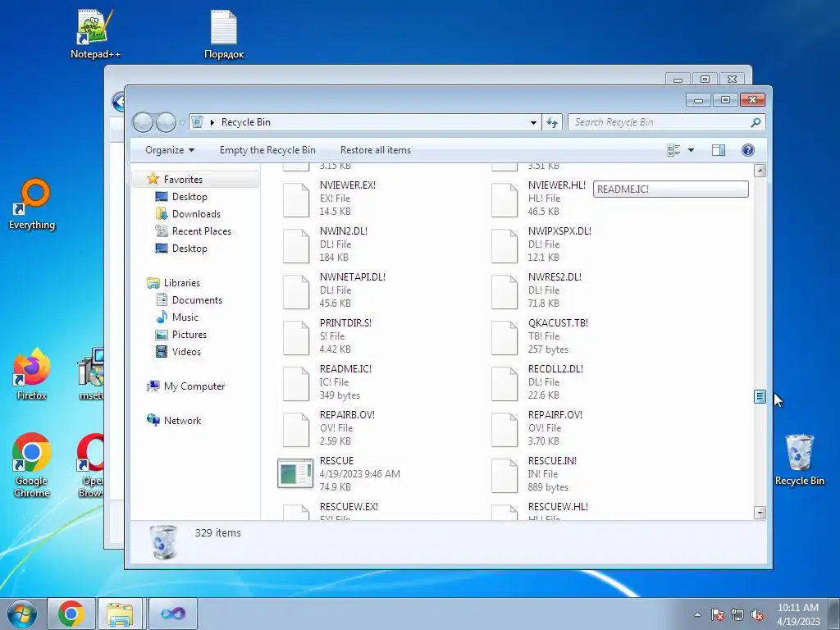Click scrollbar up arrow in file list
Image resolution: width=840 pixels, height=630 pixels.
point(760,171)
